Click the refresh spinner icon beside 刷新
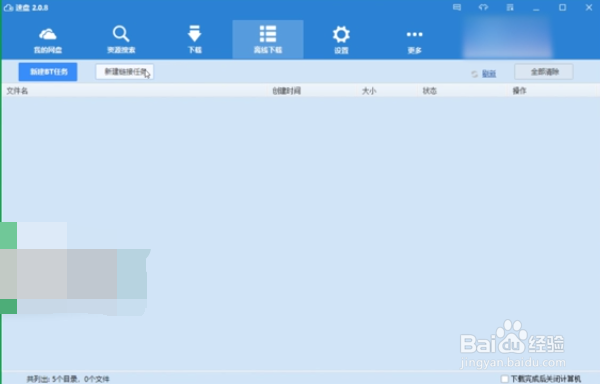This screenshot has height=384, width=600. pyautogui.click(x=474, y=74)
